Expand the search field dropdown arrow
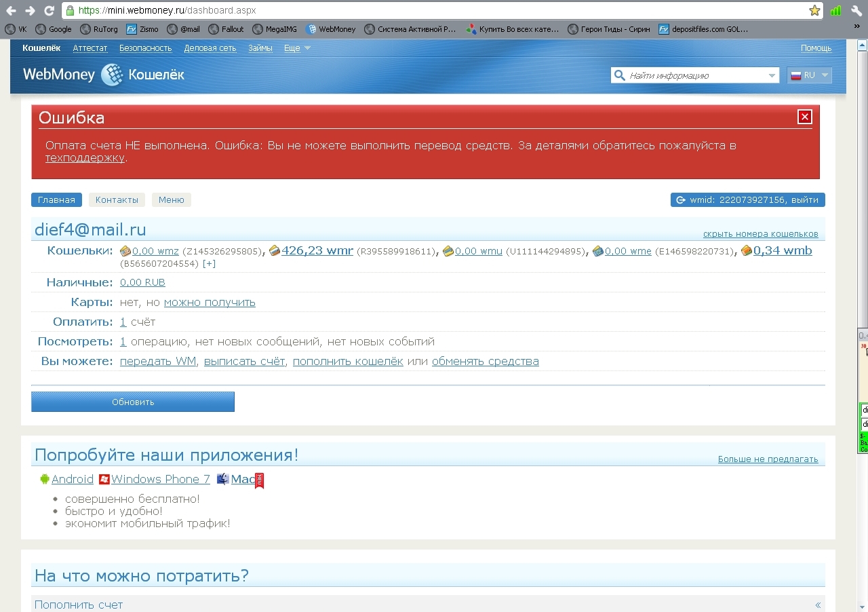The height and width of the screenshot is (612, 868). point(772,75)
